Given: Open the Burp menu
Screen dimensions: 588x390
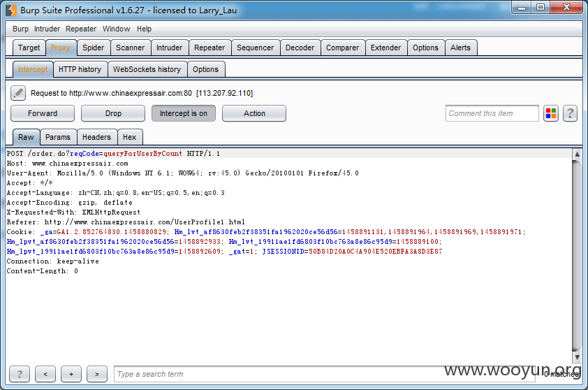Looking at the screenshot, I should (20, 29).
